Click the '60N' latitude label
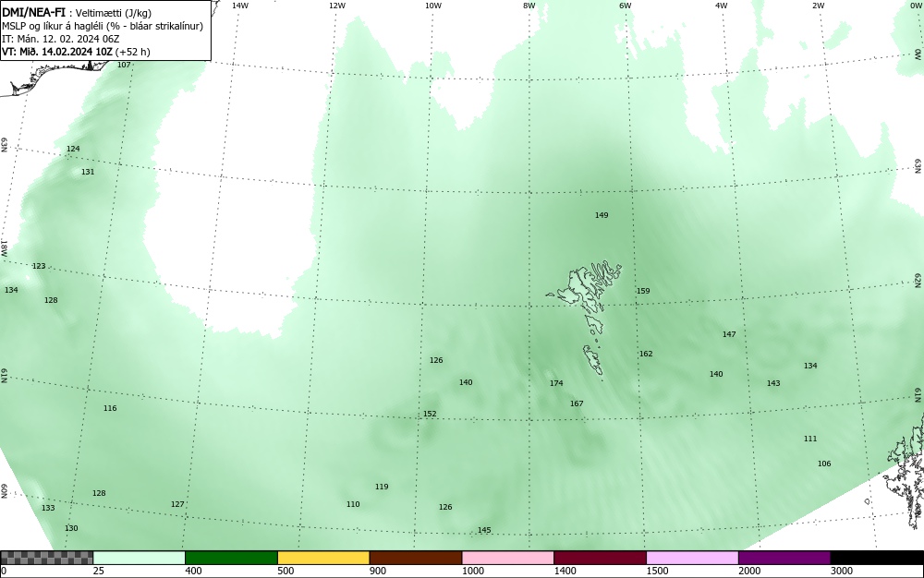 tap(4, 491)
